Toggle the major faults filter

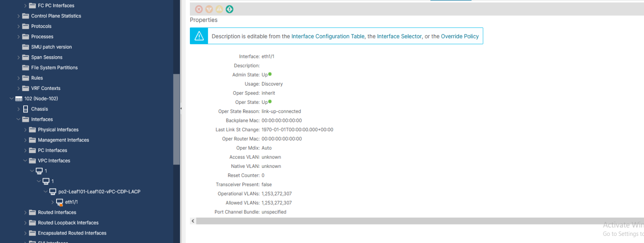point(209,9)
